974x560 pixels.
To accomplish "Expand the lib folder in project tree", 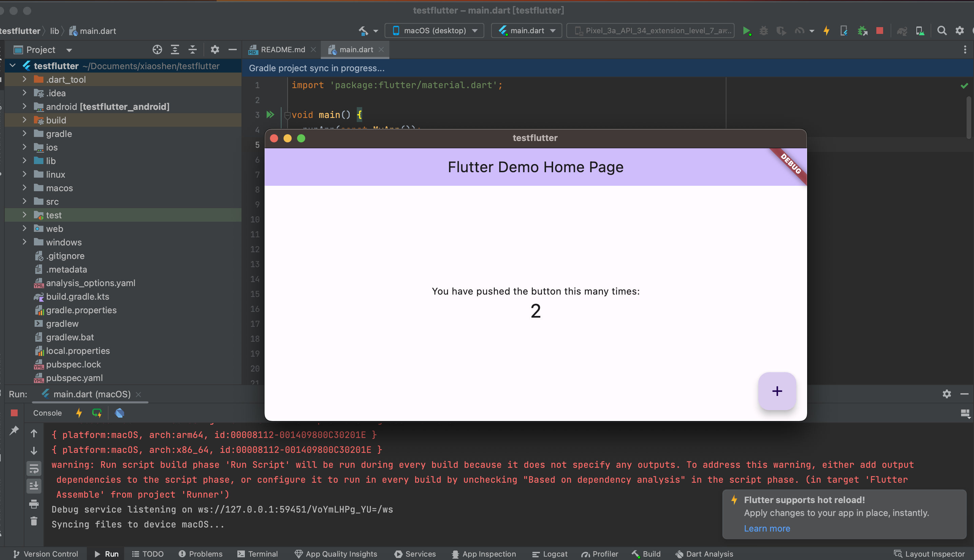I will tap(25, 161).
